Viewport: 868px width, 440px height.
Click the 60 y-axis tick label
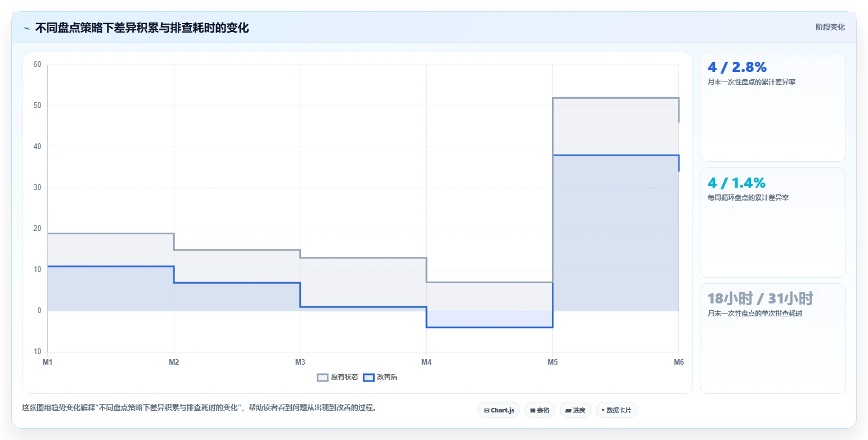click(37, 65)
